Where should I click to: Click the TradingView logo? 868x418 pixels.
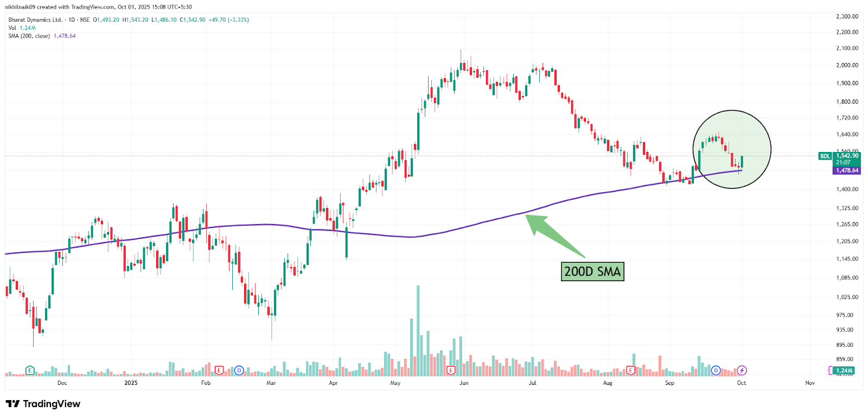click(x=43, y=404)
